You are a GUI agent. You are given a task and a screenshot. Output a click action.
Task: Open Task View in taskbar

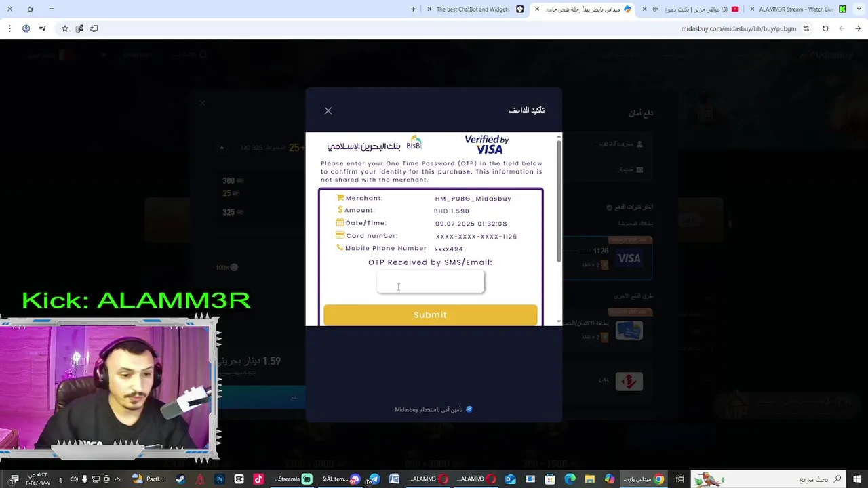click(x=679, y=479)
